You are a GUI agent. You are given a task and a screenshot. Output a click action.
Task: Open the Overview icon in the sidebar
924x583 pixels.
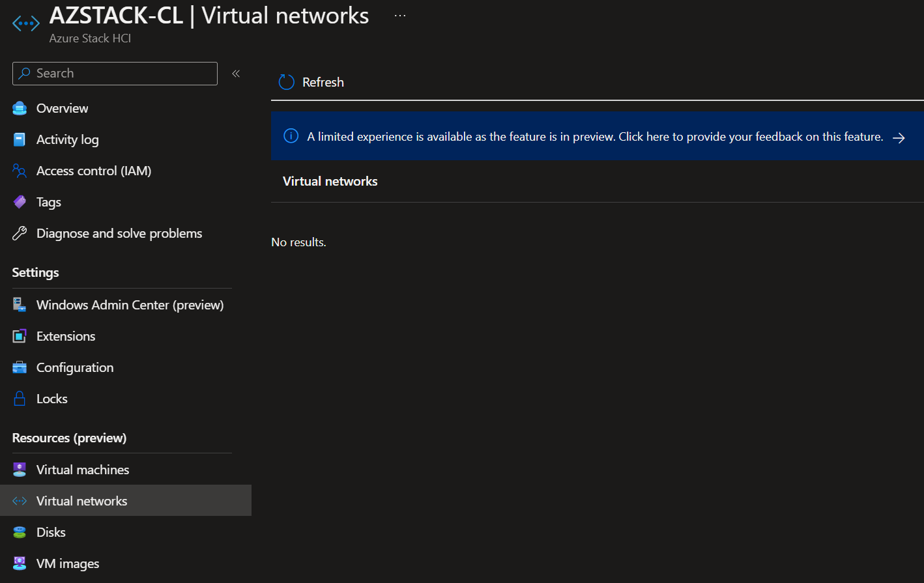19,108
